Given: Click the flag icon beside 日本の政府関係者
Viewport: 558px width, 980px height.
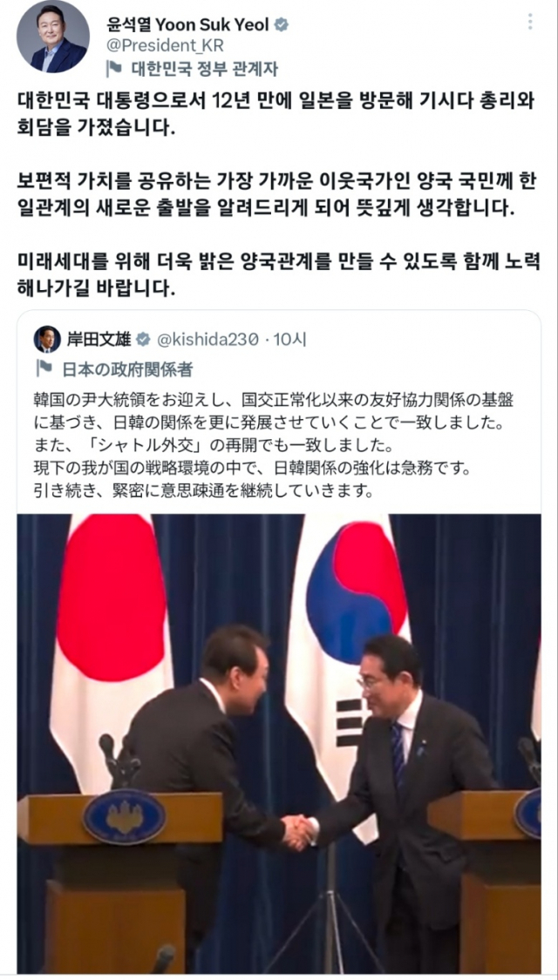Looking at the screenshot, I should 44,368.
